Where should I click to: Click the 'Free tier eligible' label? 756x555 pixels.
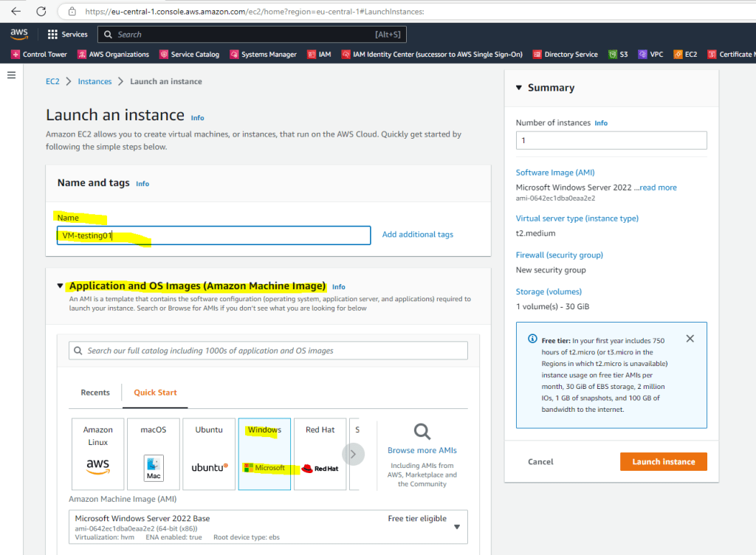[x=417, y=518]
